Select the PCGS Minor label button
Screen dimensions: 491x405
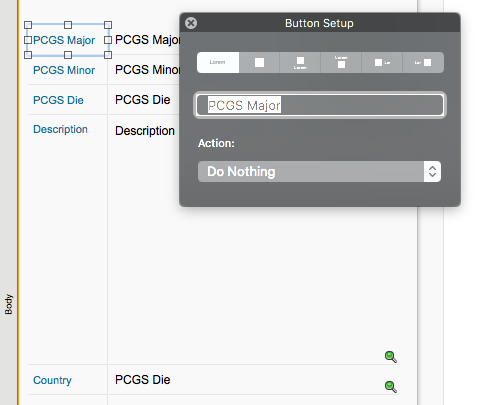click(x=64, y=70)
